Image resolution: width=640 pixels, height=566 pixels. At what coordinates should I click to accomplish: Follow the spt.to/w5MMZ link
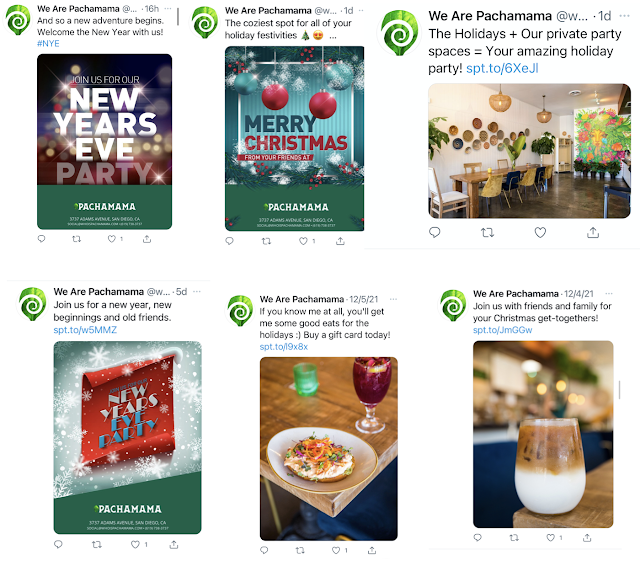point(85,330)
